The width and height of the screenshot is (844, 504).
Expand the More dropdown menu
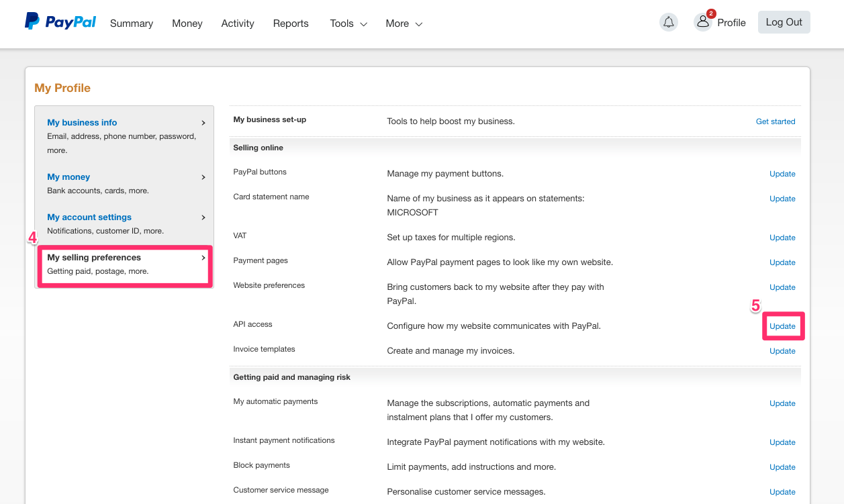pyautogui.click(x=404, y=23)
